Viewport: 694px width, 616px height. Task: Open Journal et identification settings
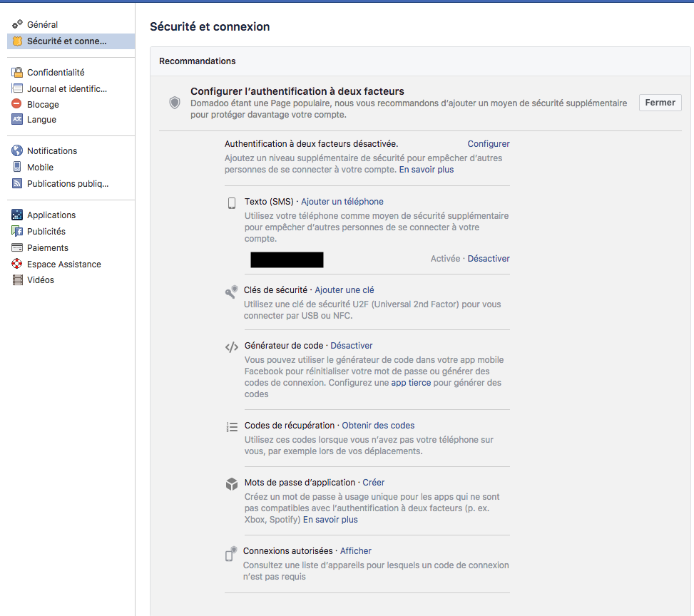(x=67, y=88)
